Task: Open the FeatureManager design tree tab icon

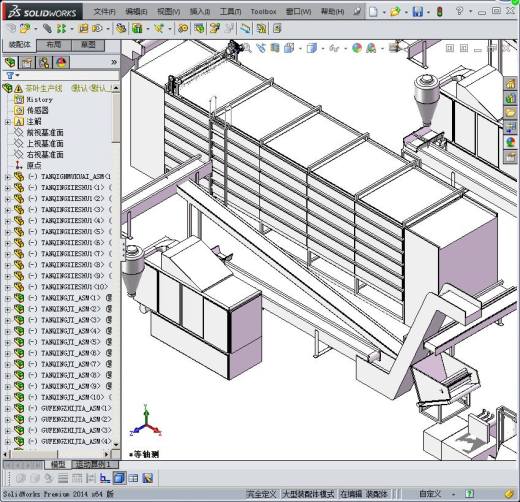Action: [x=10, y=62]
